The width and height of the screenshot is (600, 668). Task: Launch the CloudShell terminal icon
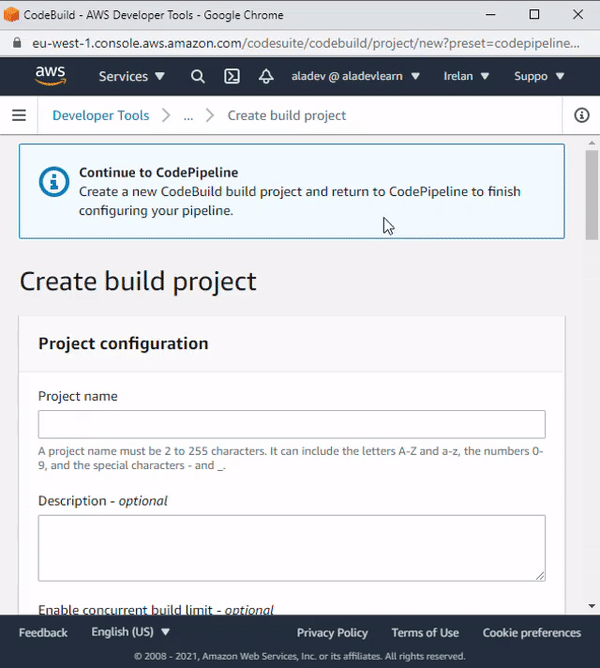232,76
